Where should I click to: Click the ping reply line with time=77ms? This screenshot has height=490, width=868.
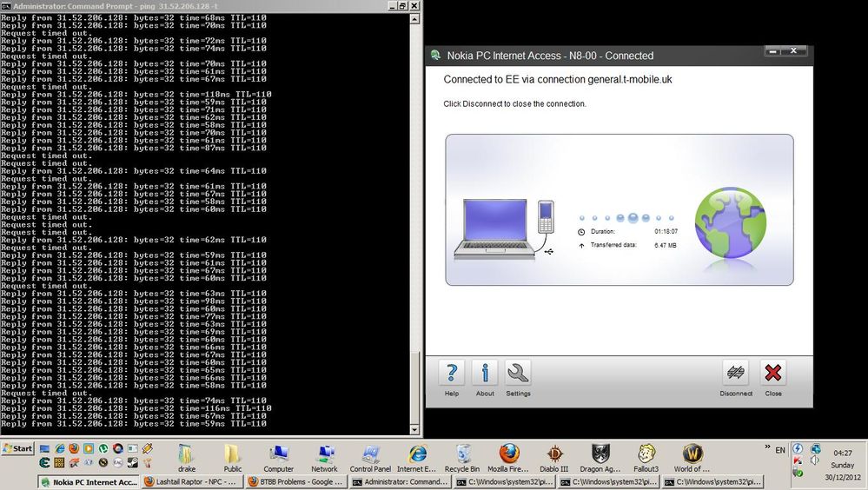tap(134, 316)
